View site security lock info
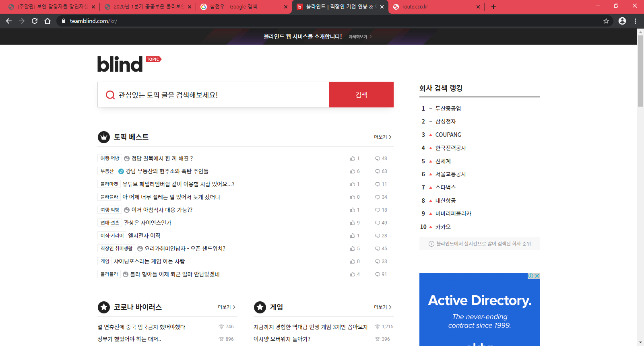 point(63,21)
